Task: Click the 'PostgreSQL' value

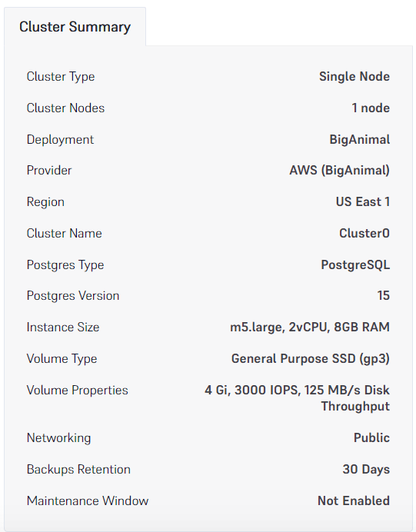Action: [x=355, y=265]
